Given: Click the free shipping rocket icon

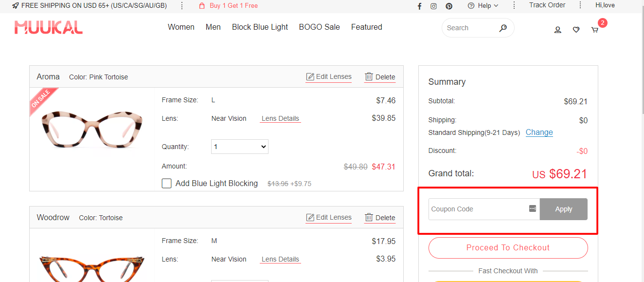Looking at the screenshot, I should [16, 5].
